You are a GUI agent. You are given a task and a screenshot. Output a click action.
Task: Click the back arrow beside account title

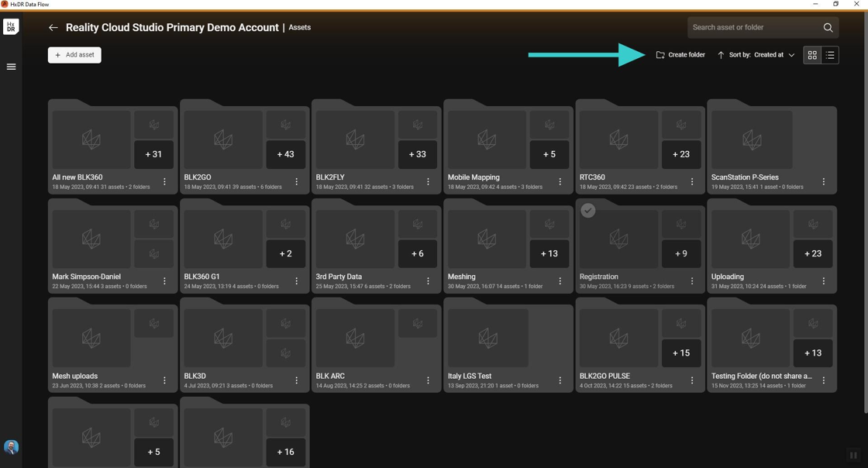click(x=53, y=28)
